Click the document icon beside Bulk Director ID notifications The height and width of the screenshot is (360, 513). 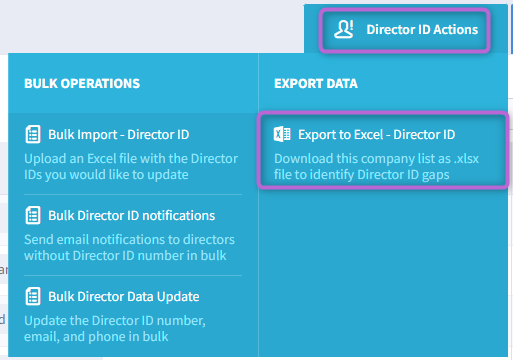click(33, 215)
